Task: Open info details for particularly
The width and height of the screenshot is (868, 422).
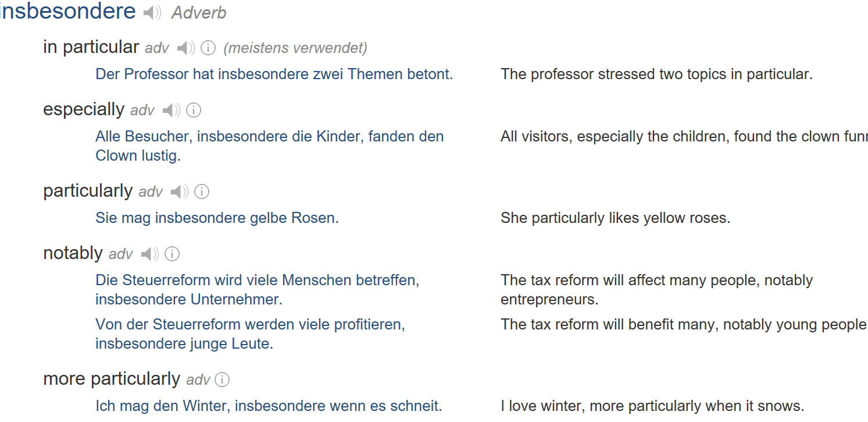Action: [201, 192]
